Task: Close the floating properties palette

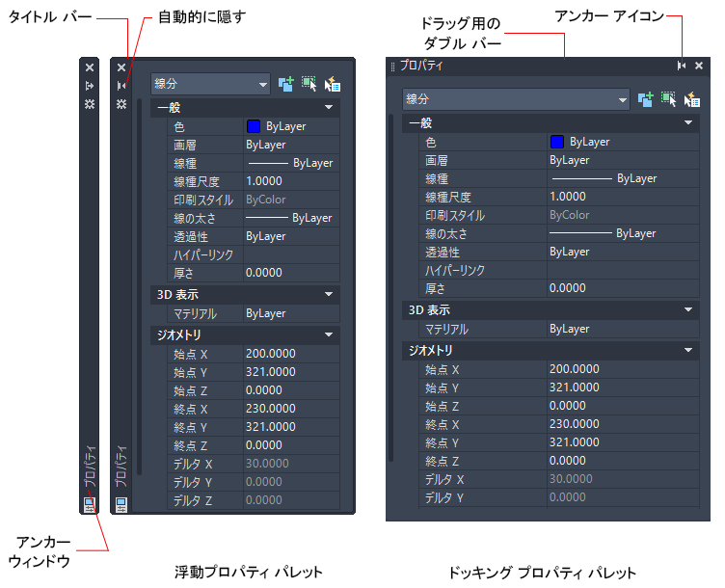Action: tap(121, 67)
